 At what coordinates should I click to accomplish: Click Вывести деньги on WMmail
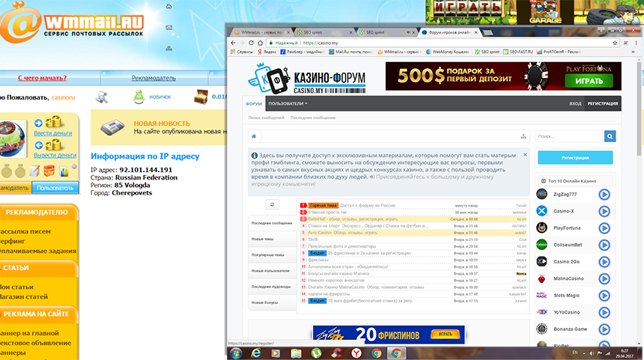(x=55, y=155)
